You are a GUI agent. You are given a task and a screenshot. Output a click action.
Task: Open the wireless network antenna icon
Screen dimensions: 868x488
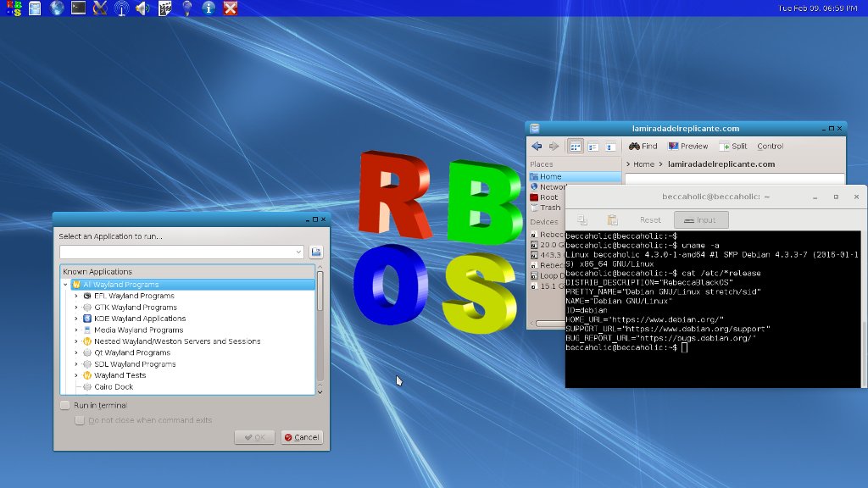click(x=121, y=8)
